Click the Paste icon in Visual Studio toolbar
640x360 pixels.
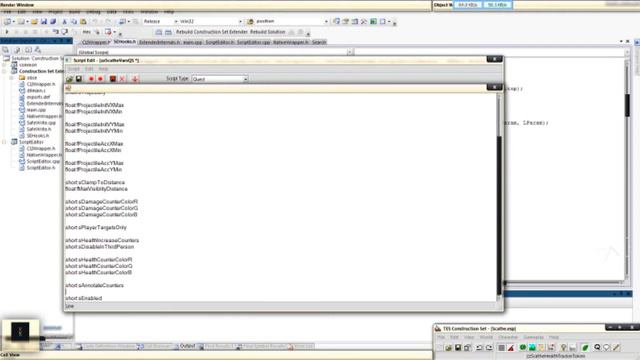tap(83, 21)
